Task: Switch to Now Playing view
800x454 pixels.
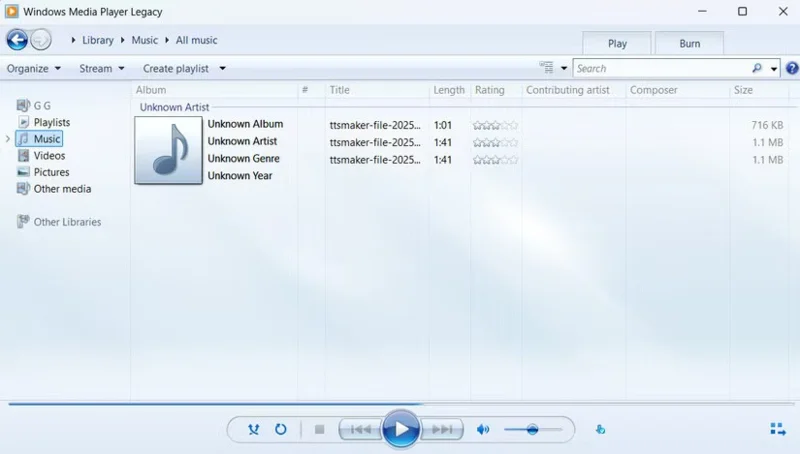Action: pos(778,429)
